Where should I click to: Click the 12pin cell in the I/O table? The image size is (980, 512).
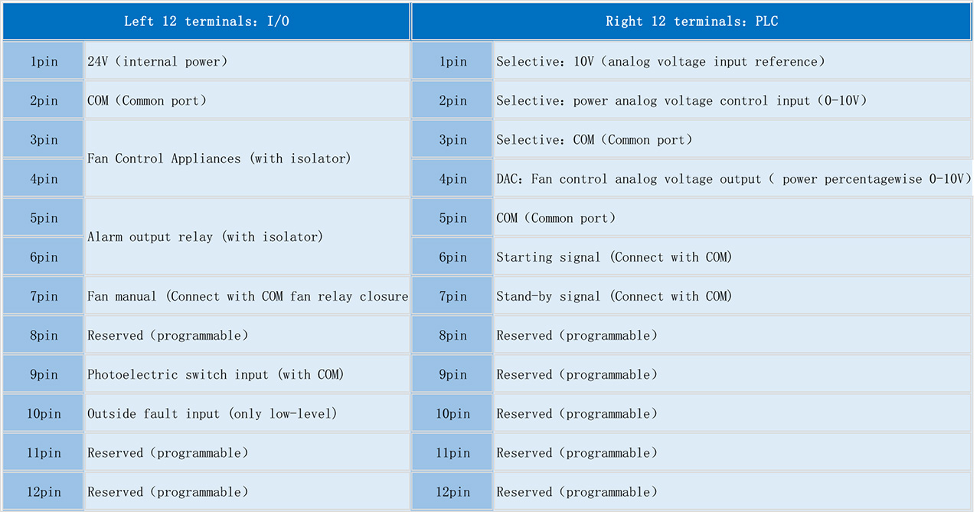(x=44, y=492)
